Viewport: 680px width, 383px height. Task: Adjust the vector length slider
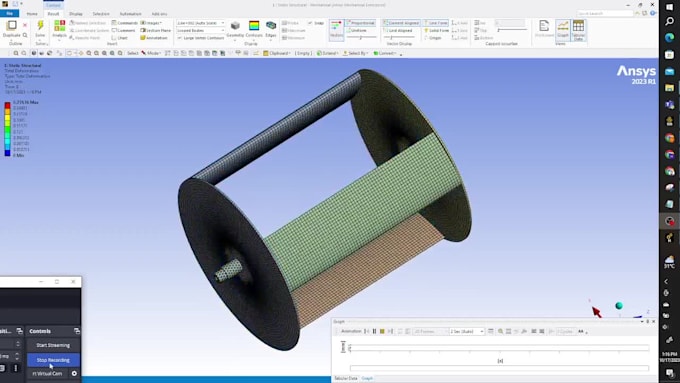(x=361, y=38)
